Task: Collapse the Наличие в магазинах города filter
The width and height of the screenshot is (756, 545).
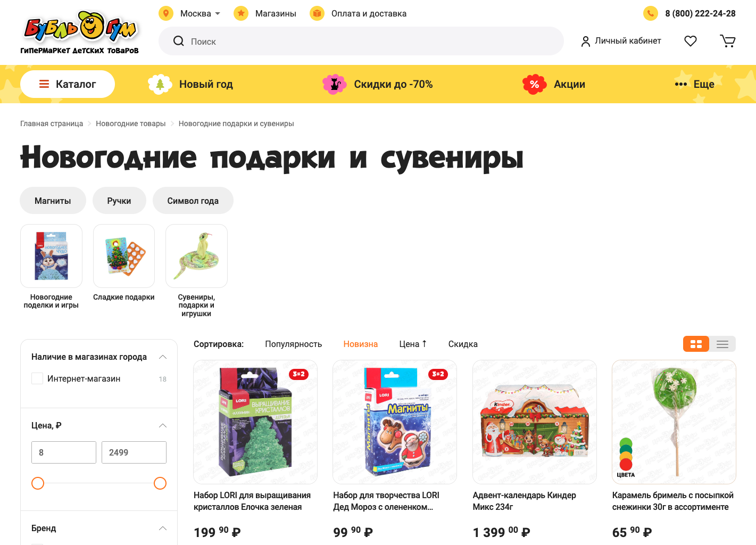Action: 163,357
